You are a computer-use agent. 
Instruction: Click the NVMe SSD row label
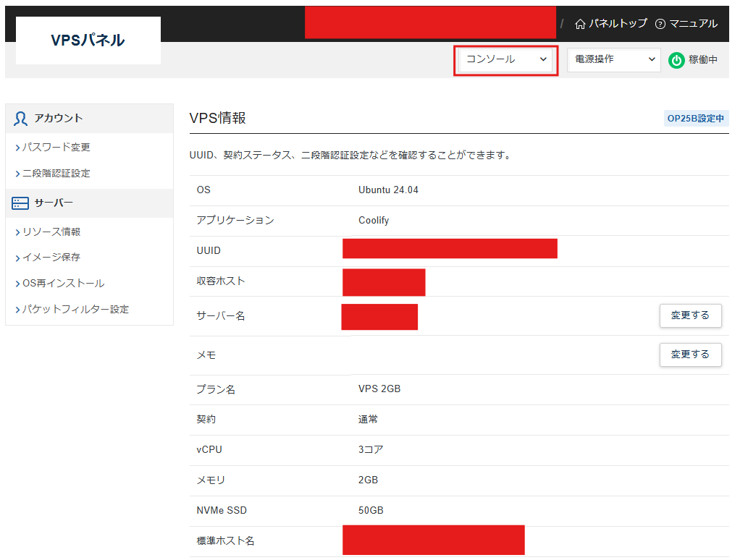coord(222,510)
